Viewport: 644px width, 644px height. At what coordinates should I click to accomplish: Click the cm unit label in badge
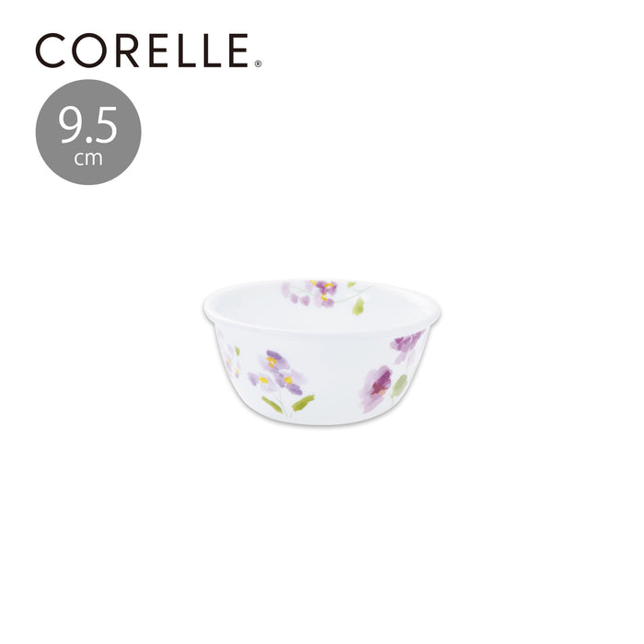[88, 159]
